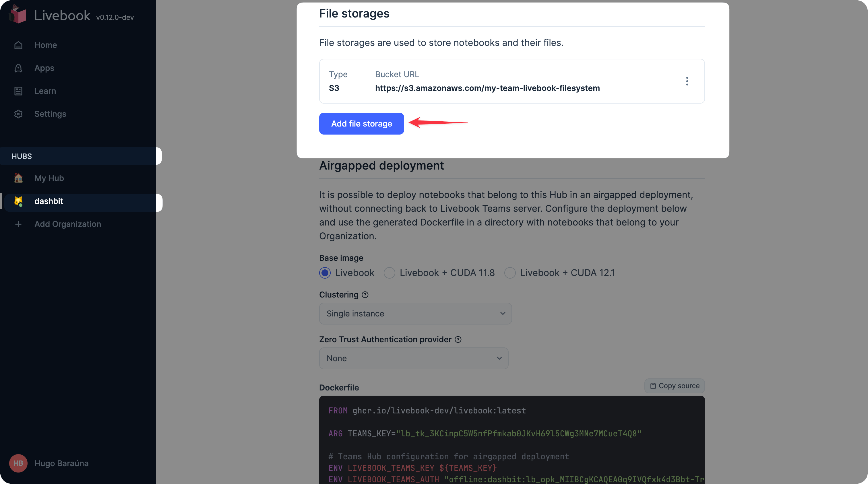Click the HB user avatar
This screenshot has width=868, height=484.
tap(18, 463)
